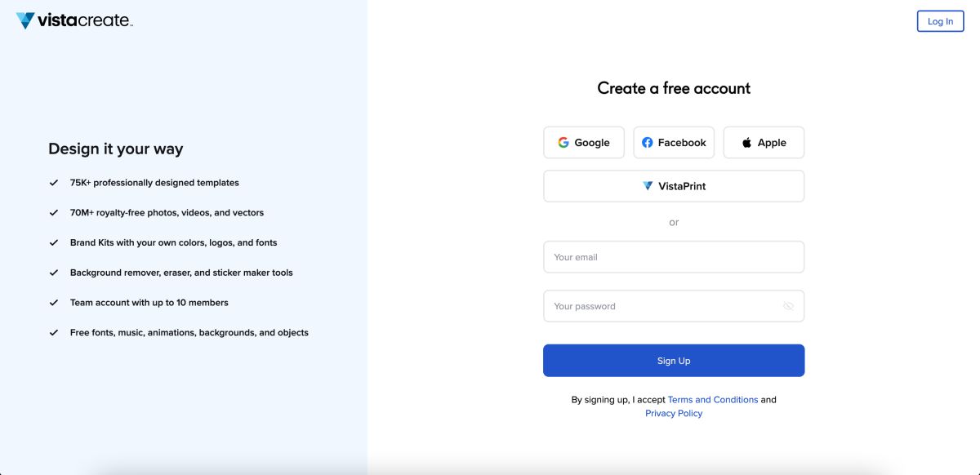The width and height of the screenshot is (980, 475).
Task: Click the VistaPrint triangle icon
Action: pyautogui.click(x=648, y=186)
